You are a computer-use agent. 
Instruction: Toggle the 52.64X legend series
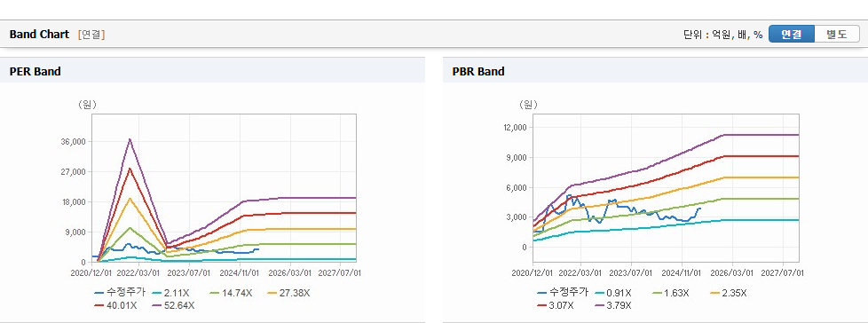click(174, 305)
